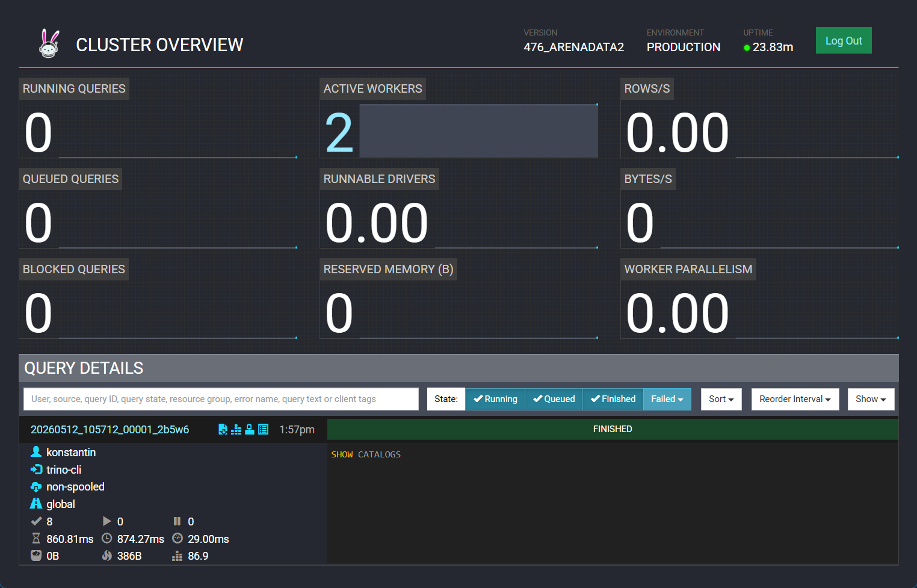Screen dimensions: 917x588
Task: Click the RUNNING QUERIES label
Action: pyautogui.click(x=74, y=88)
